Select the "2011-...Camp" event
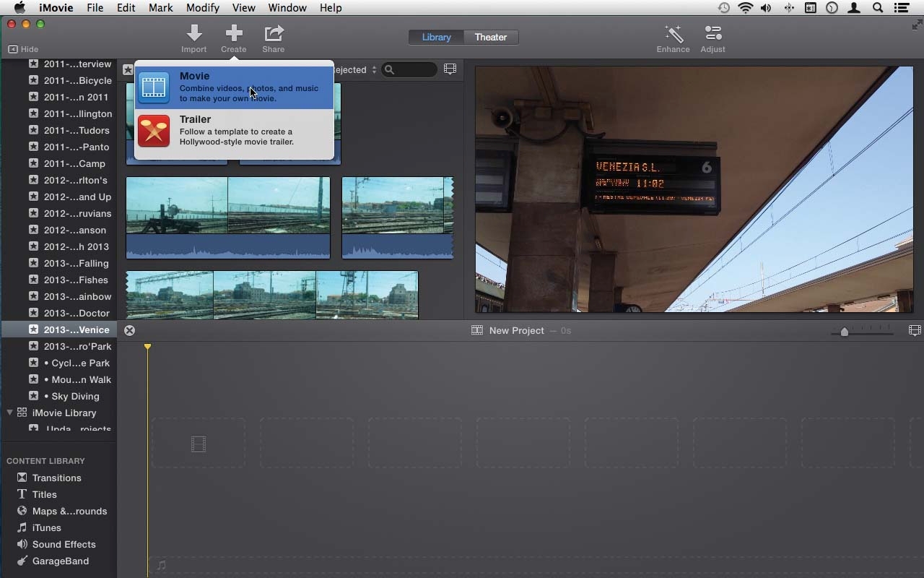This screenshot has width=924, height=578. click(x=58, y=163)
